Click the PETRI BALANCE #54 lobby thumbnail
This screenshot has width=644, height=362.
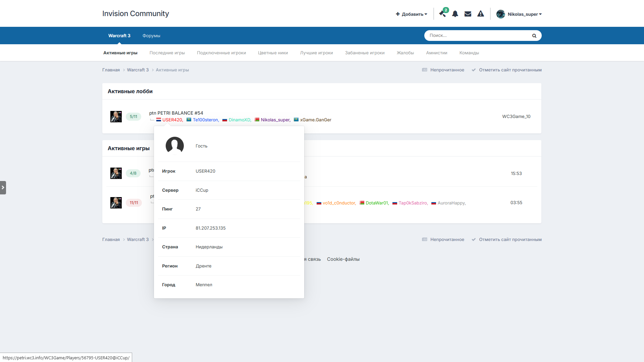point(116,117)
